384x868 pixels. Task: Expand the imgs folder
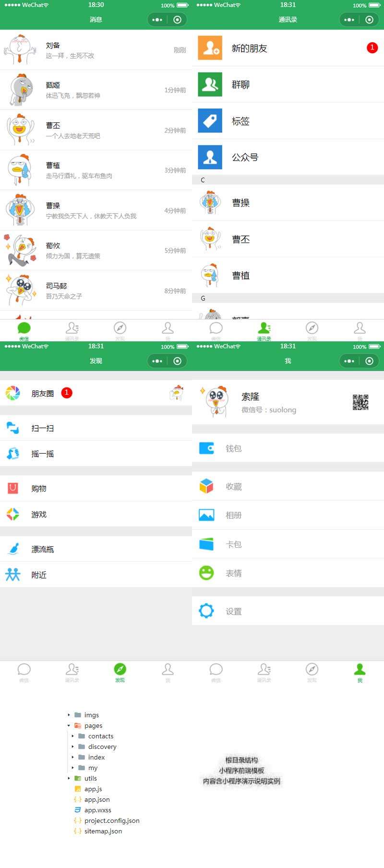coord(69,715)
